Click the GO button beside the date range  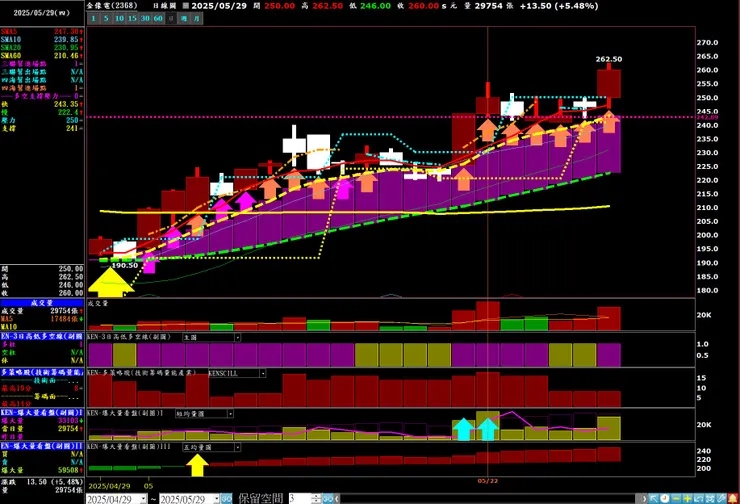coord(227,499)
